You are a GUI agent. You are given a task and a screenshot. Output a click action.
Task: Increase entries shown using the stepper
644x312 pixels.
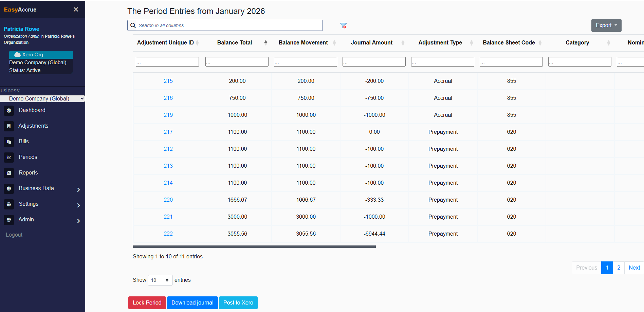coord(167,278)
